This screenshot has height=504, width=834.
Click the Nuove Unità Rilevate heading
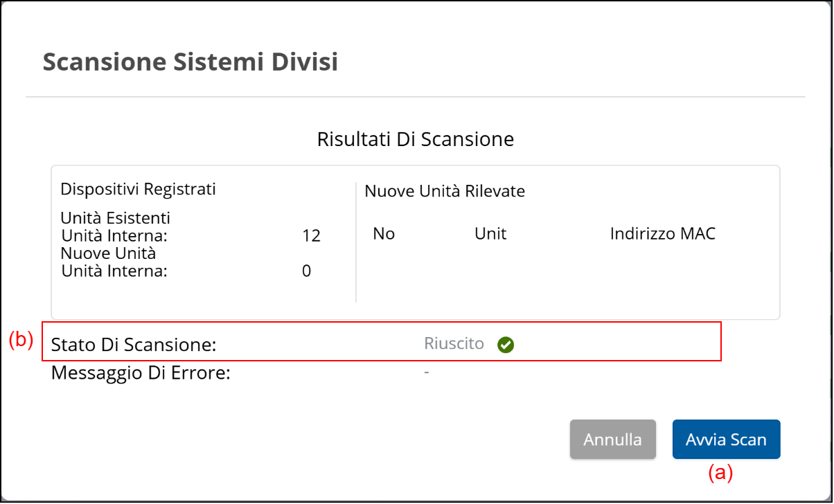click(445, 191)
